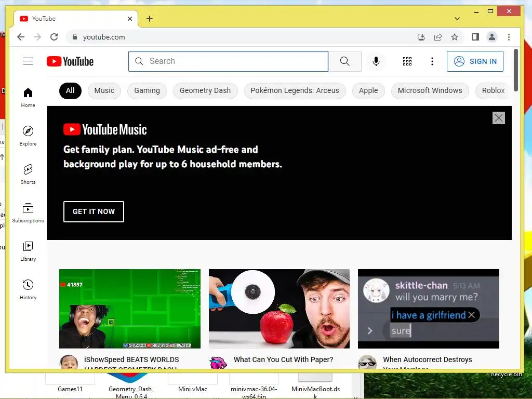
Task: Dismiss the YouTube Music banner ad
Action: coord(498,118)
